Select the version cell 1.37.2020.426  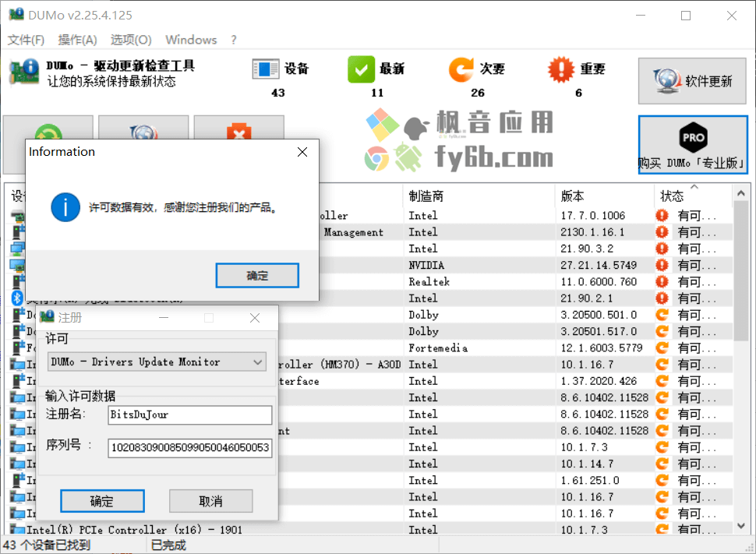point(599,381)
